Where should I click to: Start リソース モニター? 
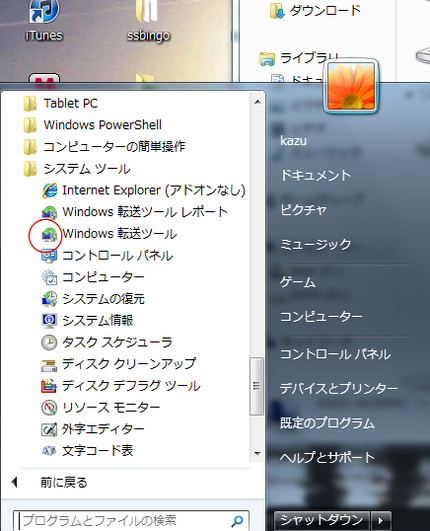click(x=101, y=407)
